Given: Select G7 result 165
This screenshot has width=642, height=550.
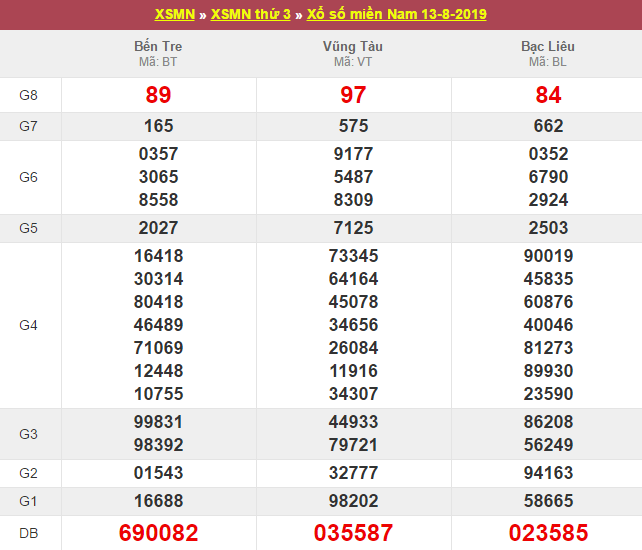Looking at the screenshot, I should tap(158, 126).
